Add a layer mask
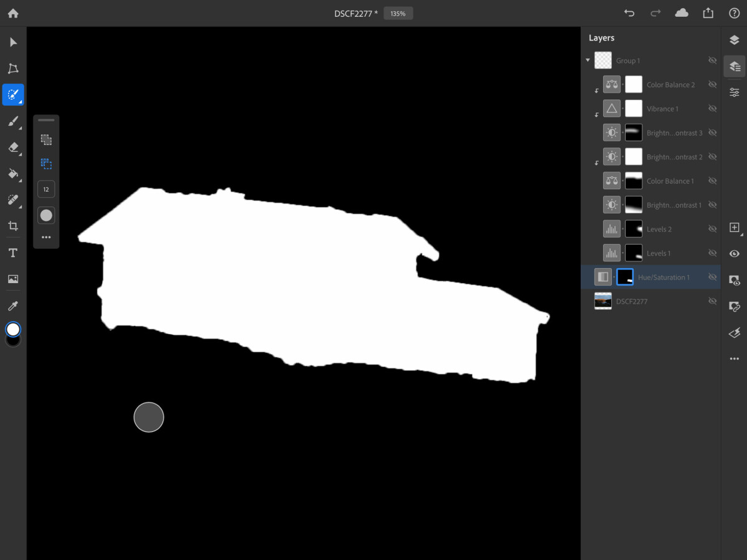The width and height of the screenshot is (747, 560). pos(735,281)
